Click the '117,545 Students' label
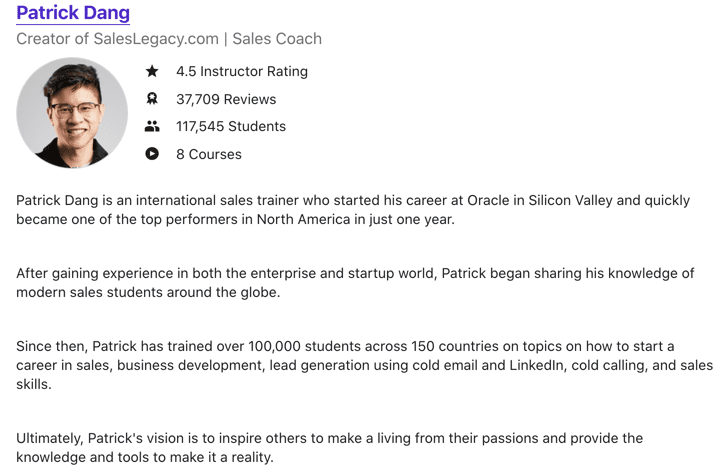Image resolution: width=722 pixels, height=472 pixels. (x=231, y=126)
